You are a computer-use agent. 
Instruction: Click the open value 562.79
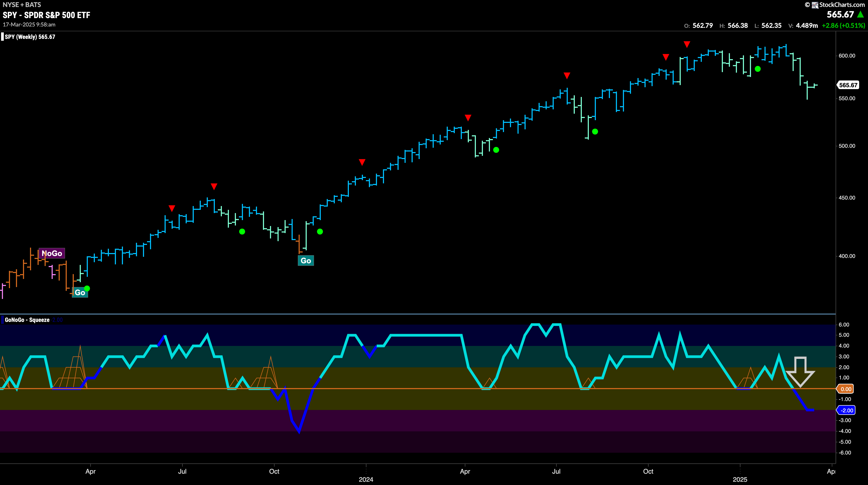click(x=703, y=26)
